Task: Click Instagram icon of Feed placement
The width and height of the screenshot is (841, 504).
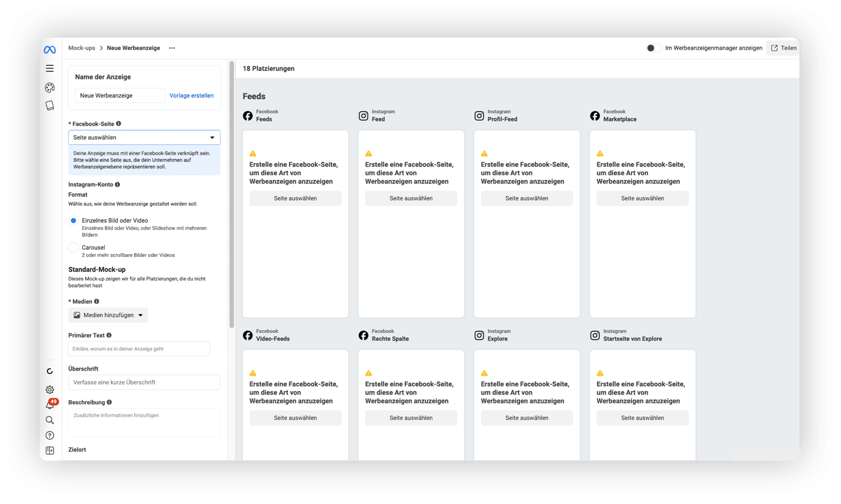Action: coord(364,116)
